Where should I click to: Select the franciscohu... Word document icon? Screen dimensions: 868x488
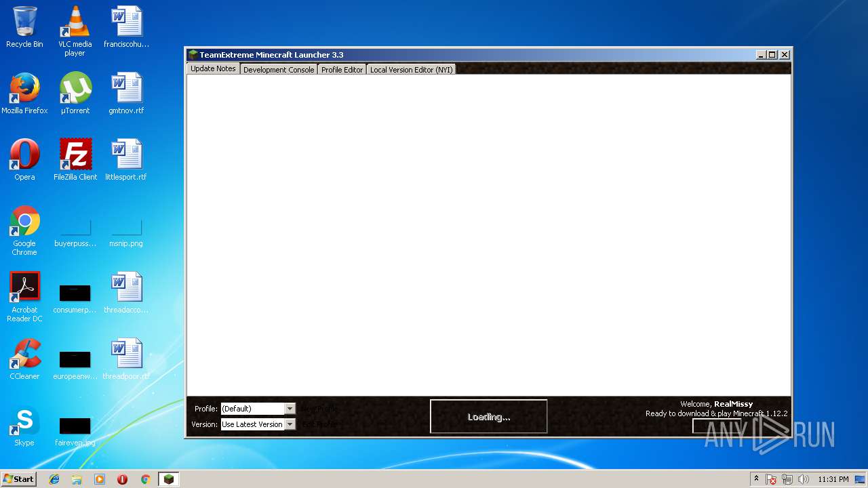click(x=126, y=27)
